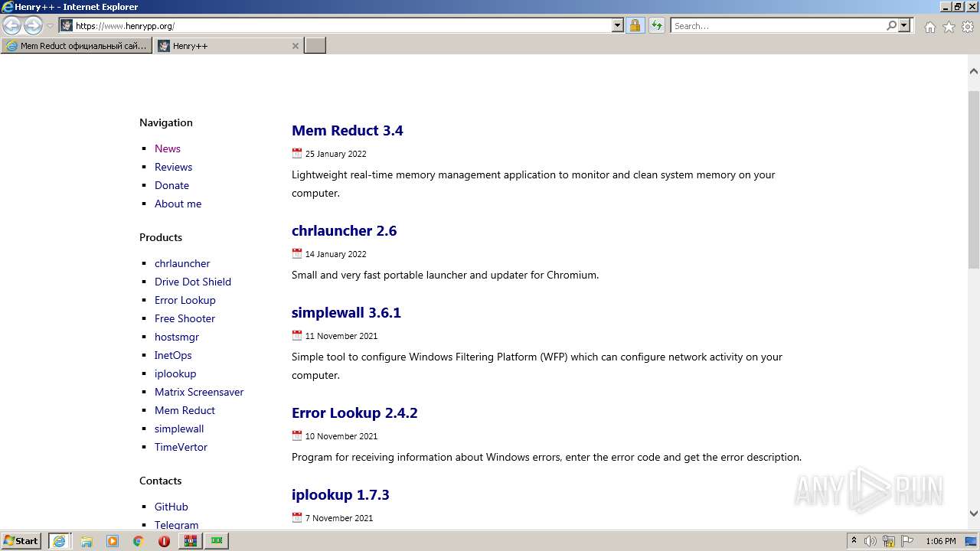Open a new tab button
The image size is (980, 551).
pos(315,46)
